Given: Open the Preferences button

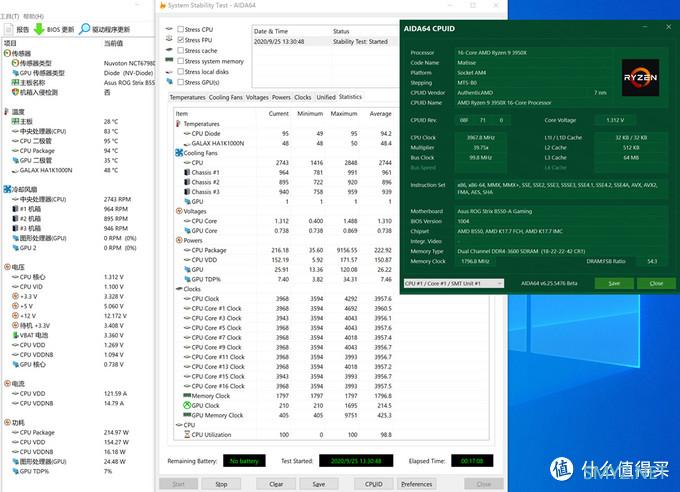Looking at the screenshot, I should [416, 484].
